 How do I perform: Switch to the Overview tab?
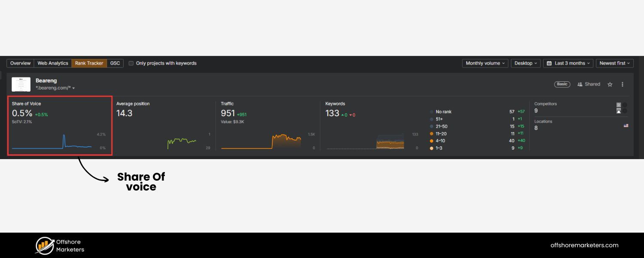[x=20, y=63]
